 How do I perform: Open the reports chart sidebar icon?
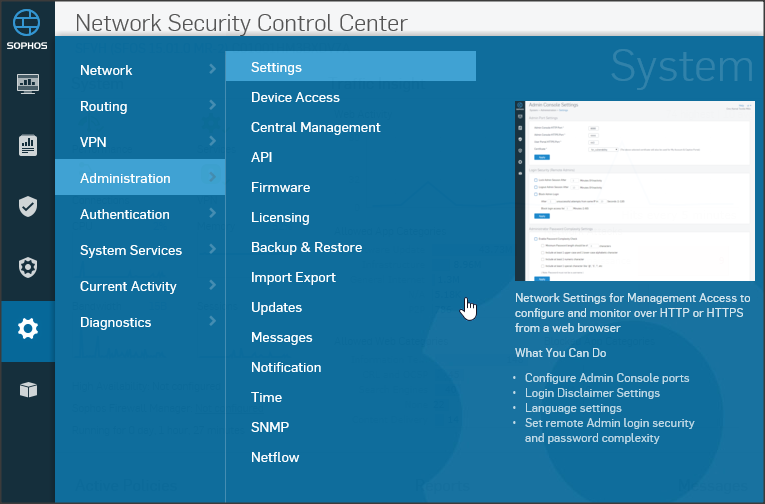[x=28, y=146]
